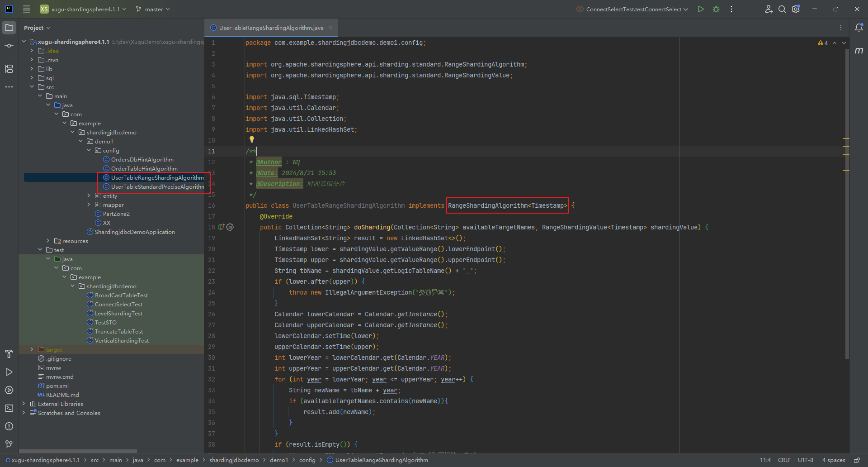Expand the target folder in project tree
This screenshot has width=868, height=467.
pos(32,349)
